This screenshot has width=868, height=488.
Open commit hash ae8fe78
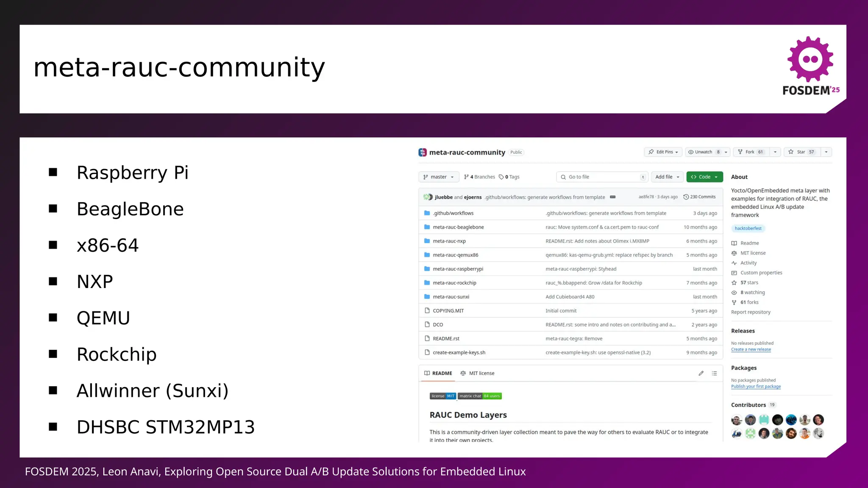click(x=646, y=197)
